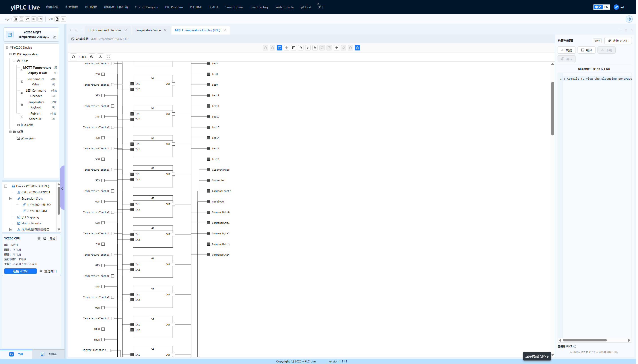Click the fit to screen icon

(x=109, y=57)
